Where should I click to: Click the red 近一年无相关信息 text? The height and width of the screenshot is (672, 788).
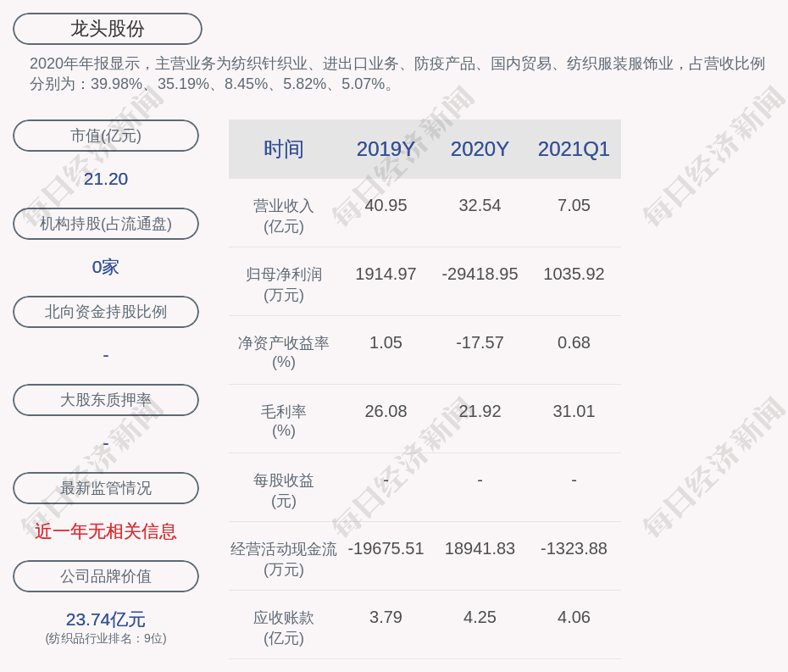tap(106, 531)
